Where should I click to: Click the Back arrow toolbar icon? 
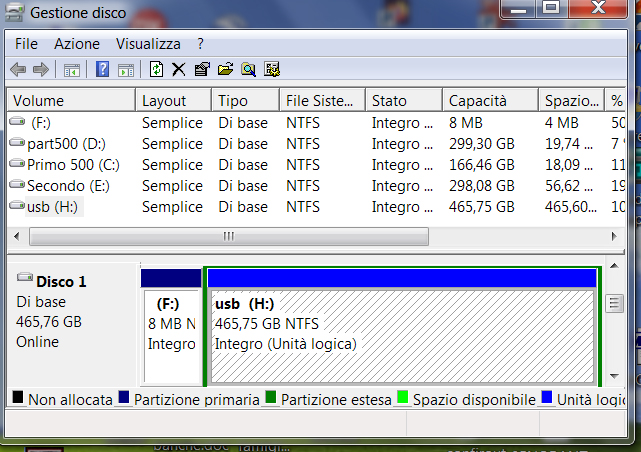[x=18, y=69]
